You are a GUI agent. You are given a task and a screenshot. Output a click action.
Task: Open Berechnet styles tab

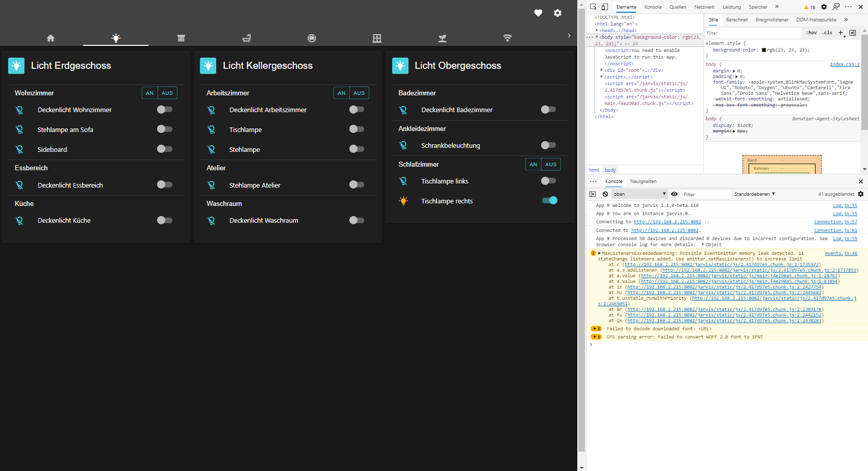[737, 20]
